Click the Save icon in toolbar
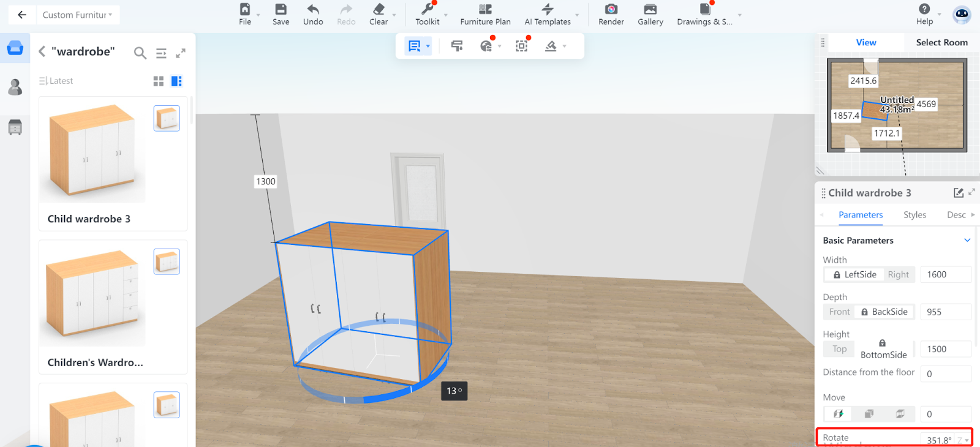Viewport: 980px width, 447px height. click(x=281, y=14)
